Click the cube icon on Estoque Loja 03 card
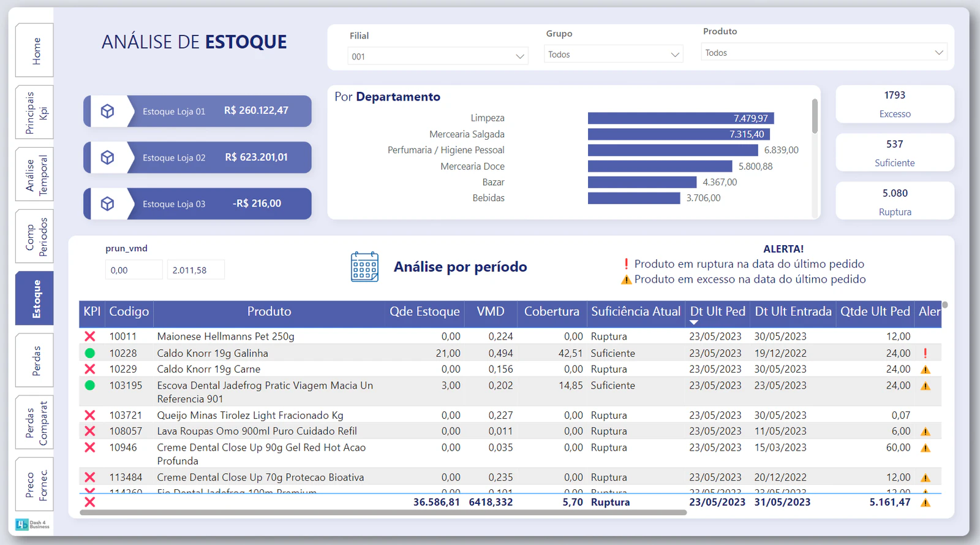 pos(107,204)
